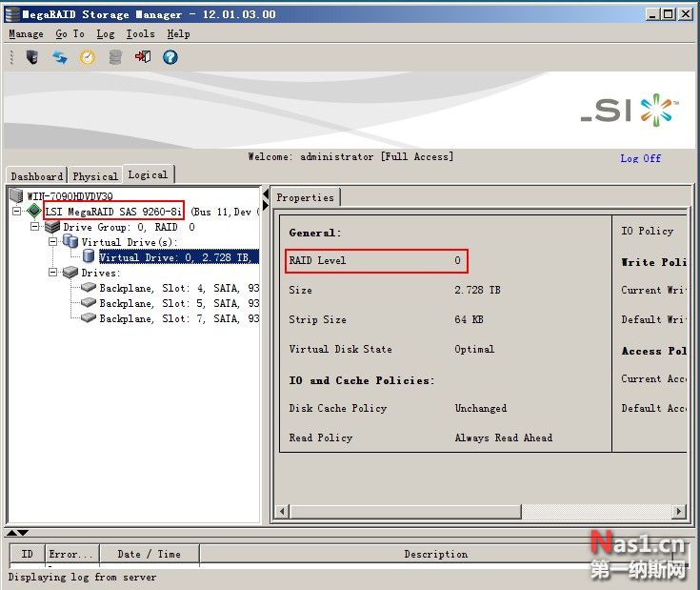Open the Go To menu

(70, 34)
